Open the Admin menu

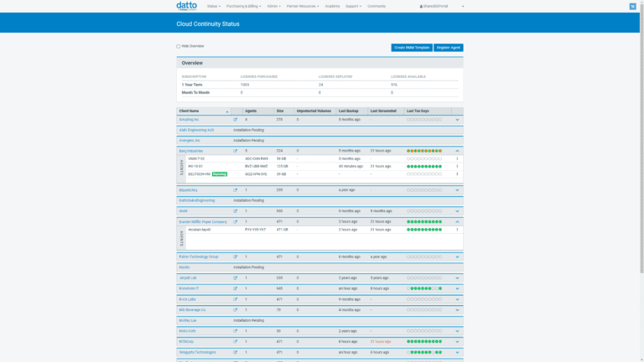pos(273,6)
